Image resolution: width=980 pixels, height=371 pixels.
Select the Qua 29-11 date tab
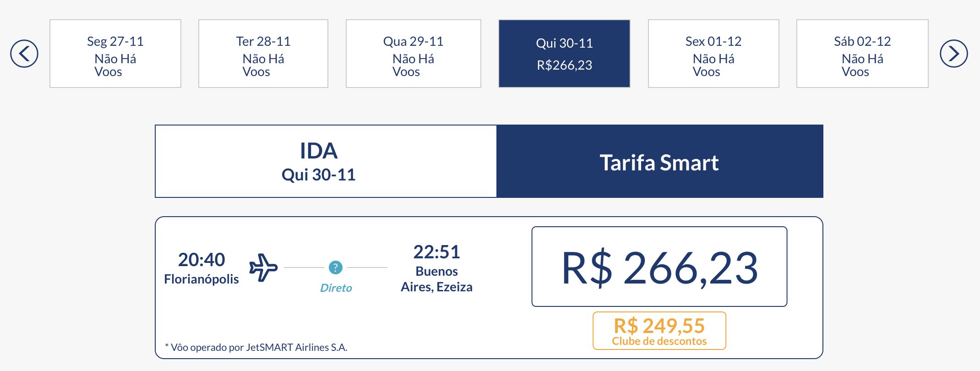[x=414, y=54]
